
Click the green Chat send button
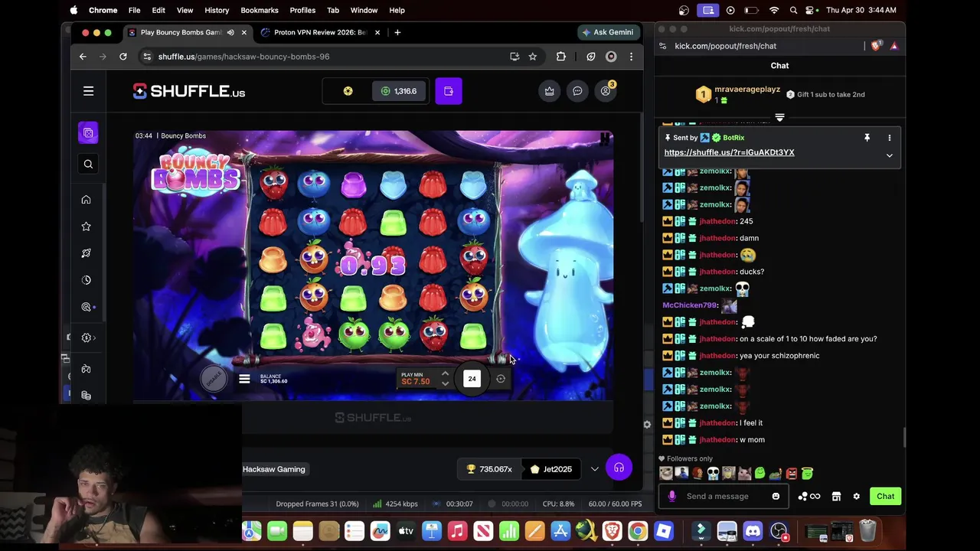pyautogui.click(x=885, y=496)
